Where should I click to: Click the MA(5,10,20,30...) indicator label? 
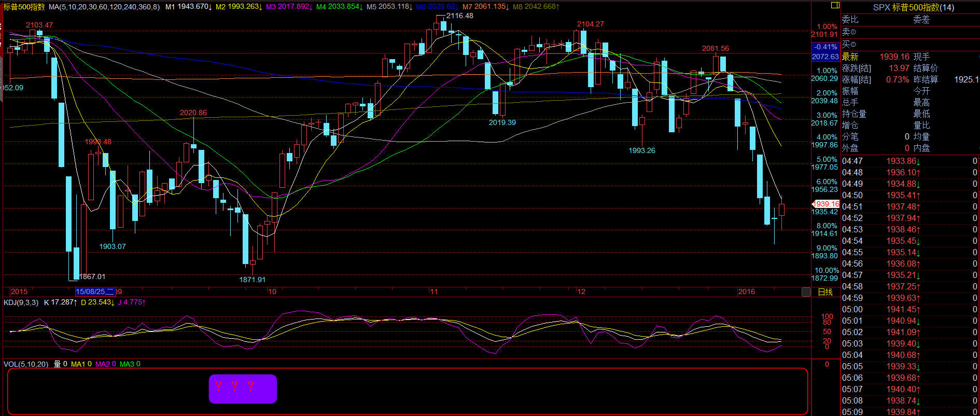(x=104, y=7)
